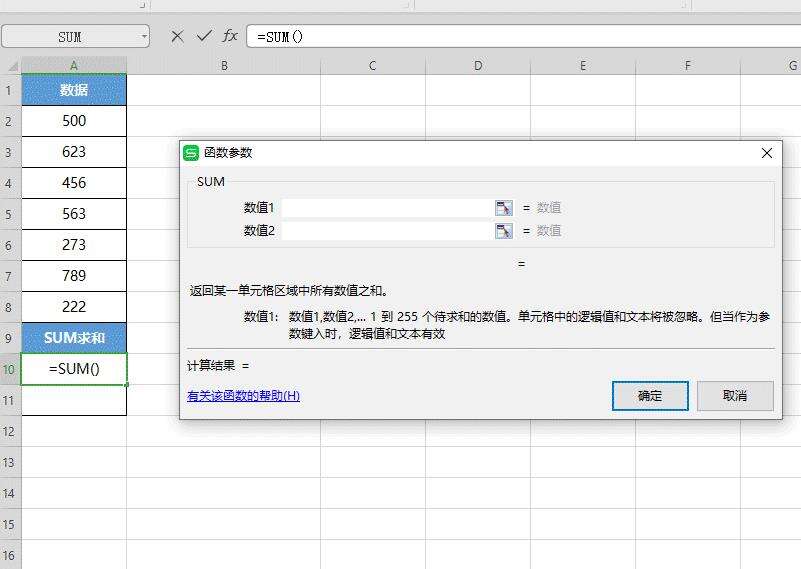Select column E header

coord(583,65)
